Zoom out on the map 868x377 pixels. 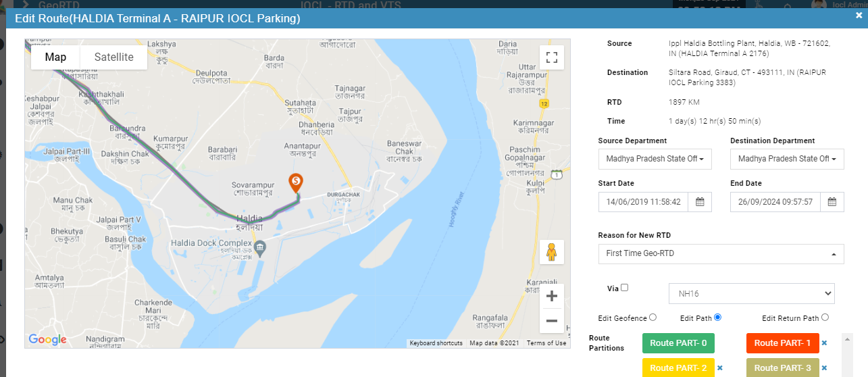[551, 321]
